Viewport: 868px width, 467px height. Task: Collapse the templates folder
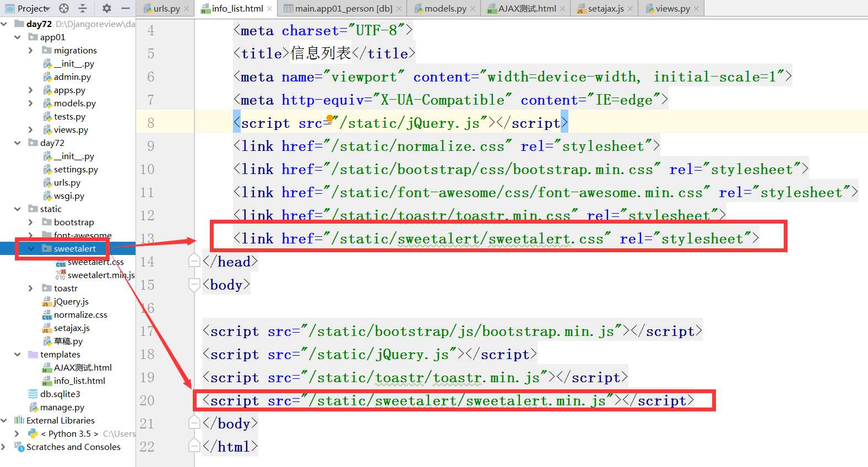18,354
